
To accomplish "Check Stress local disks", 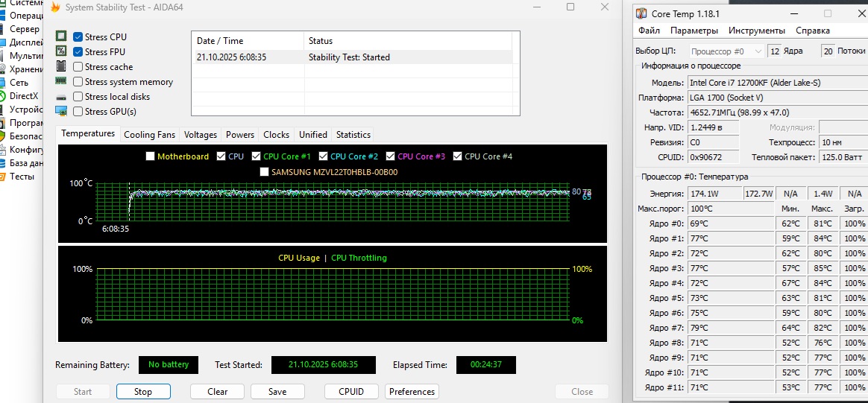I will (x=78, y=97).
